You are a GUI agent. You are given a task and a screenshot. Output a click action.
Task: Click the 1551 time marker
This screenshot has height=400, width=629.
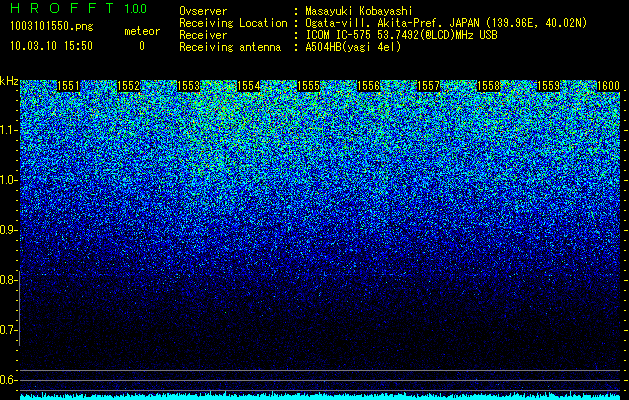pyautogui.click(x=69, y=86)
